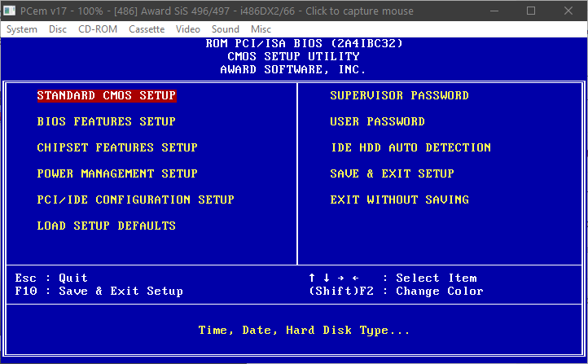
Task: Choose CHIPSET FEATURES SETUP entry
Action: (x=117, y=147)
